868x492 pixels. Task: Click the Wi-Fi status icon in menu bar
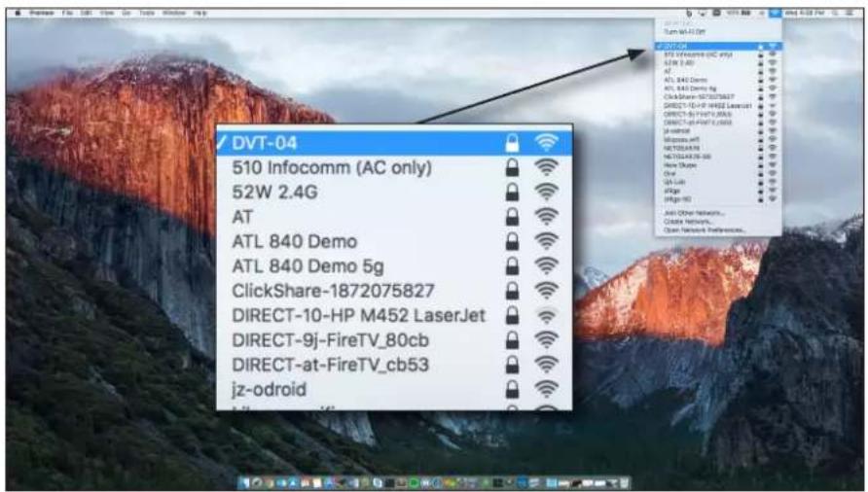click(x=775, y=13)
